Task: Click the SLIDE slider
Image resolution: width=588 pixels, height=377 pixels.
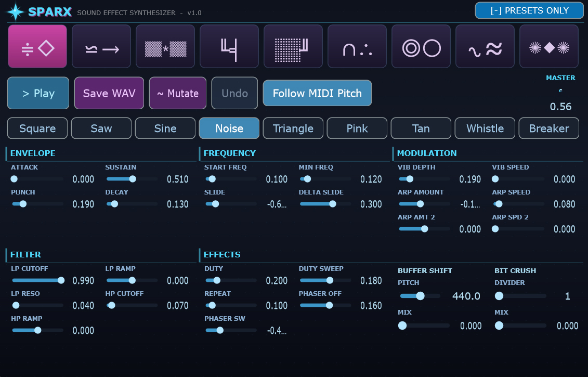Action: click(231, 204)
